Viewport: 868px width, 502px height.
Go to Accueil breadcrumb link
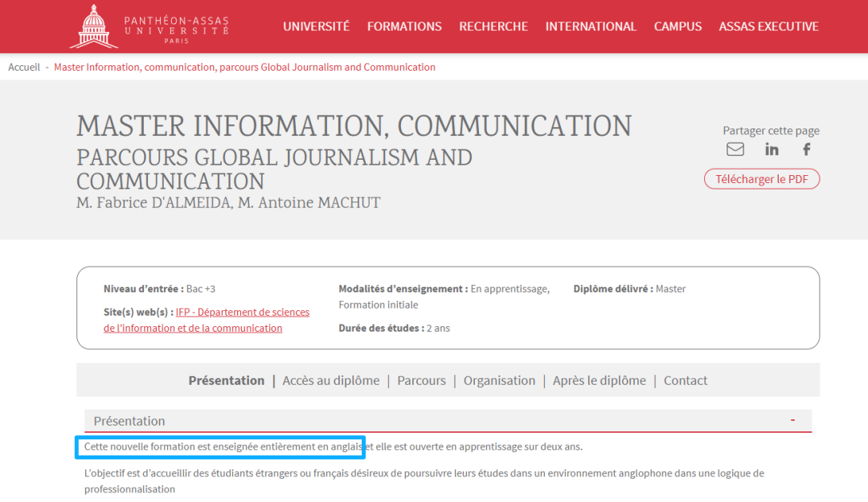click(x=24, y=67)
